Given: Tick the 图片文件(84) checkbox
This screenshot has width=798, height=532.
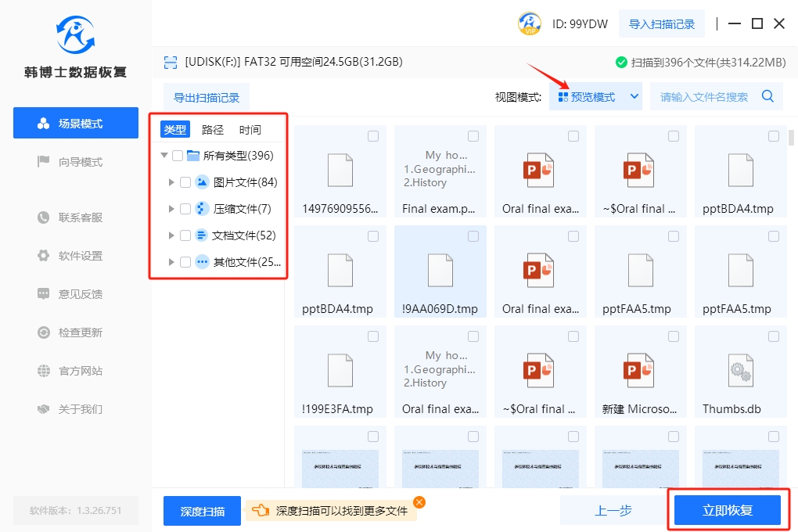Looking at the screenshot, I should click(x=185, y=182).
